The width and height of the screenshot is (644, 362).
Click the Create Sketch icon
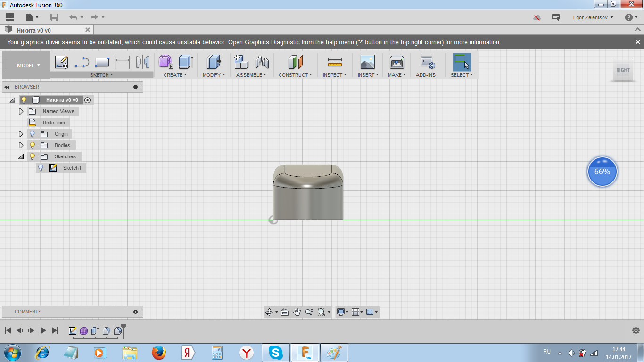click(x=61, y=62)
